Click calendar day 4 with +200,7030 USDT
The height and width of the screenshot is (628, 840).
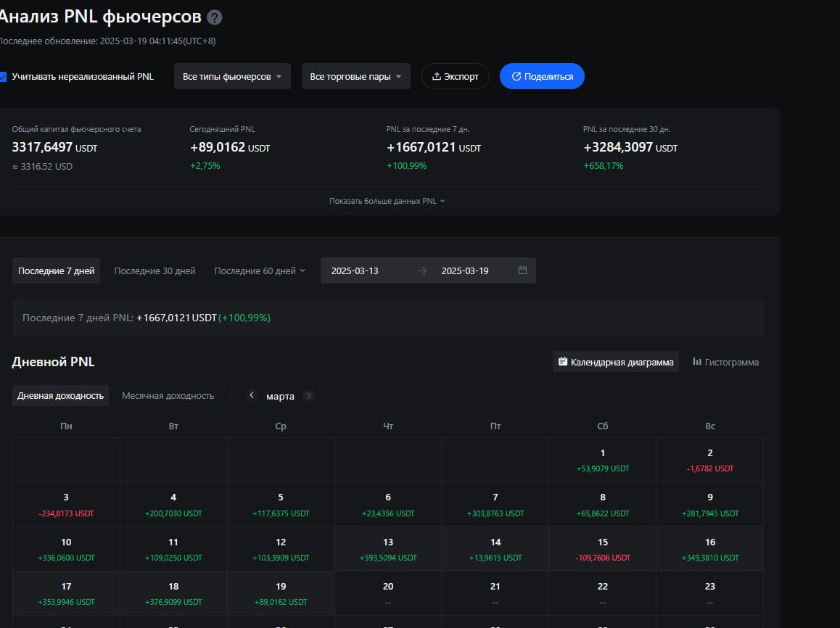pos(173,504)
